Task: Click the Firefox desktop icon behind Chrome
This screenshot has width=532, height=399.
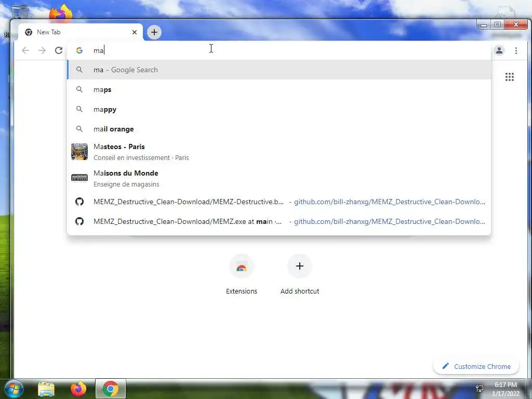Action: click(x=61, y=12)
